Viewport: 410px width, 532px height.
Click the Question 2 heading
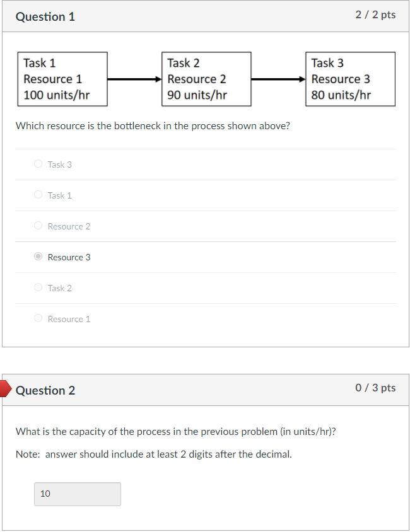point(45,390)
